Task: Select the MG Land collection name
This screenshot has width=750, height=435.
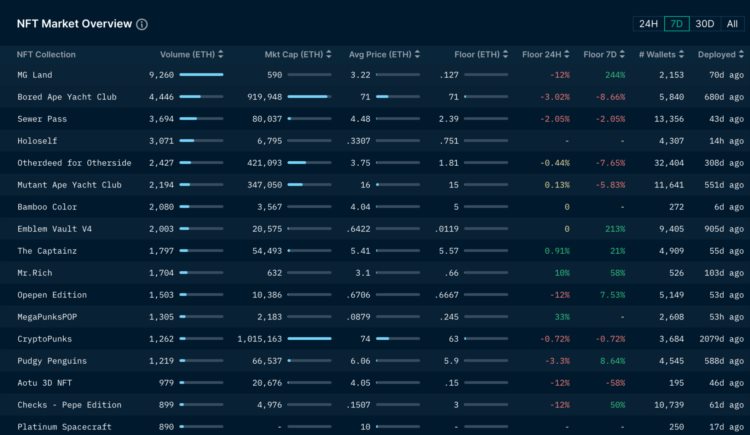Action: tap(35, 75)
